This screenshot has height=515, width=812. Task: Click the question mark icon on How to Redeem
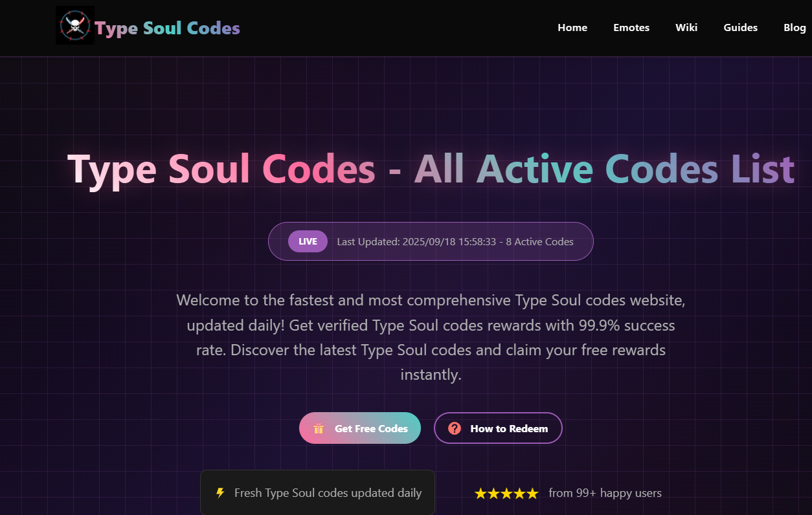tap(455, 428)
